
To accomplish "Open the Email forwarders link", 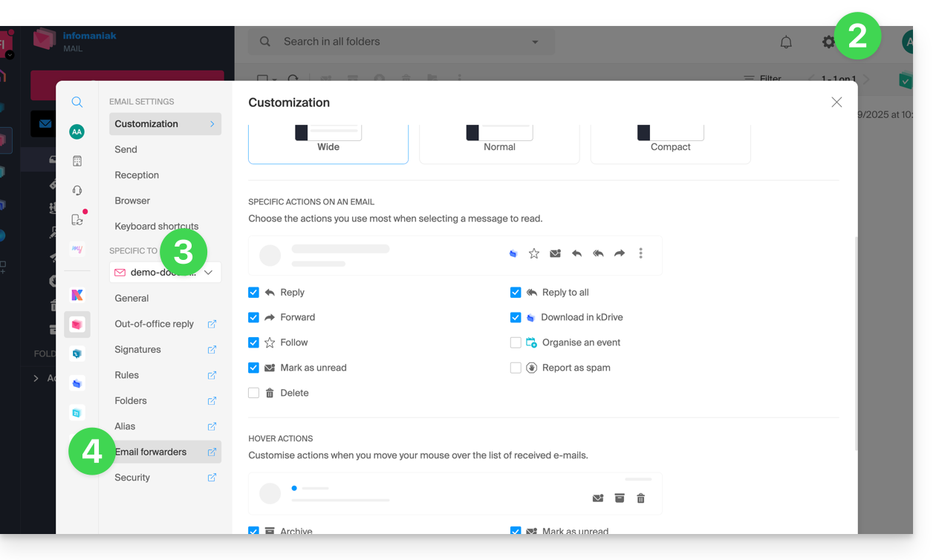I will tap(151, 452).
